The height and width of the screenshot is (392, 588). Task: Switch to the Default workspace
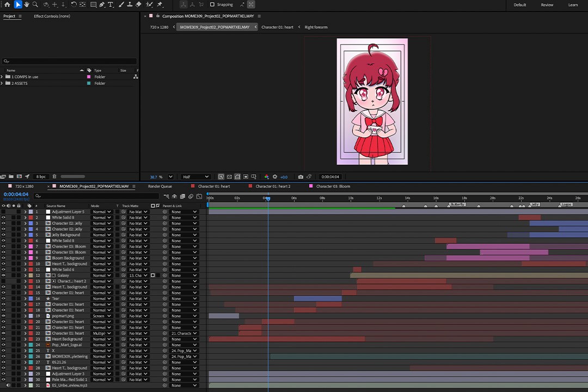pyautogui.click(x=520, y=5)
